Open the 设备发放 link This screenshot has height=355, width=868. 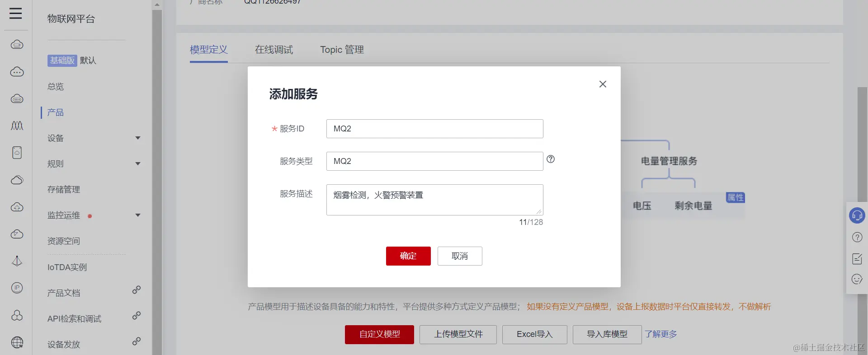pyautogui.click(x=64, y=345)
